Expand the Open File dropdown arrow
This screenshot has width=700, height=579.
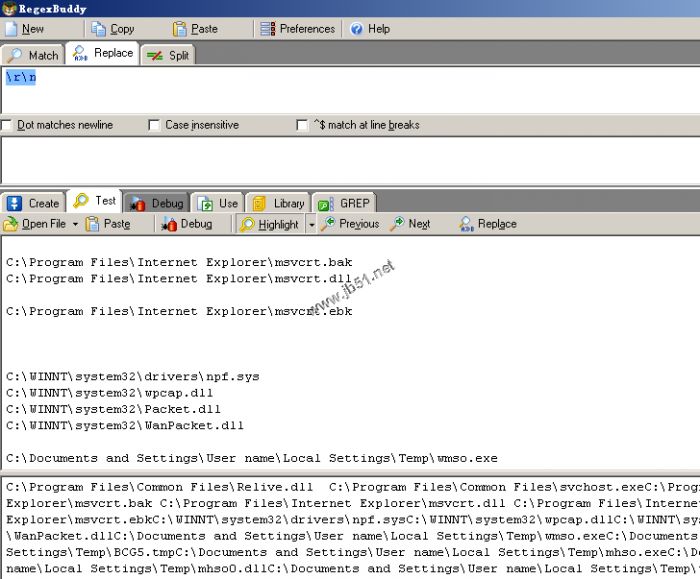(x=75, y=224)
